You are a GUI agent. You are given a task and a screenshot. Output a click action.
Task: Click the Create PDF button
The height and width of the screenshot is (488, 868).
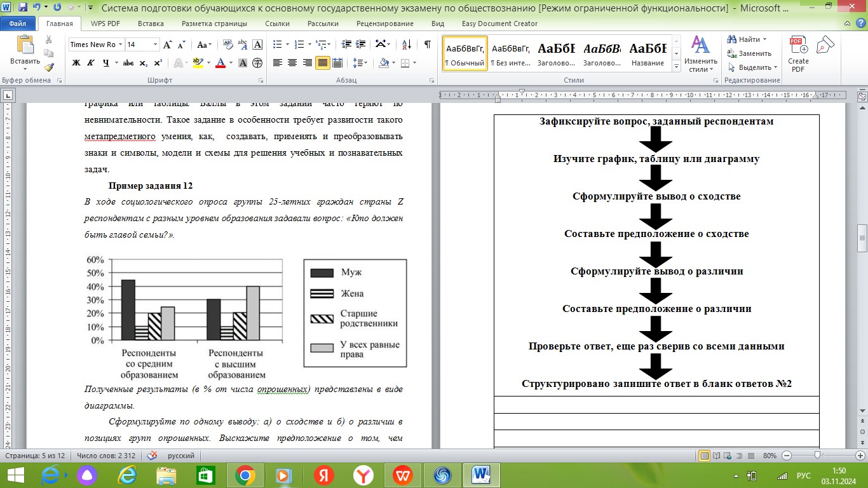pyautogui.click(x=798, y=53)
